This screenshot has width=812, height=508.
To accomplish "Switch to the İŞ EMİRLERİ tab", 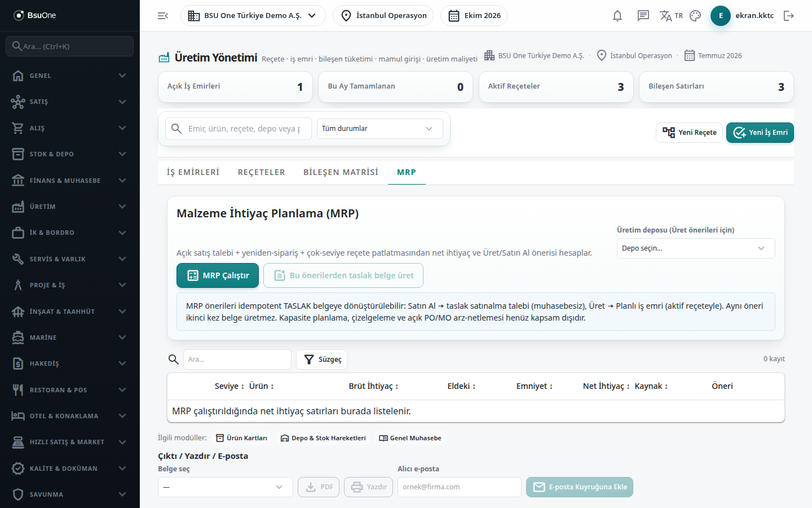I will [x=193, y=172].
